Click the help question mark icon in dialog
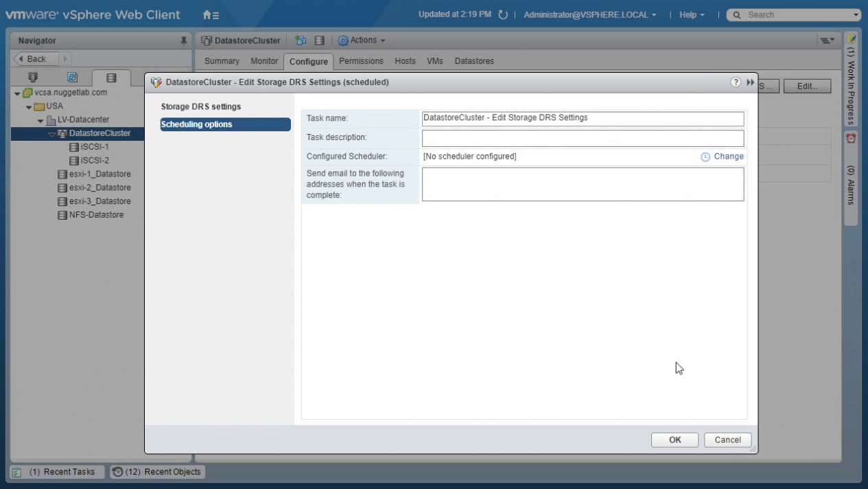 [x=736, y=82]
